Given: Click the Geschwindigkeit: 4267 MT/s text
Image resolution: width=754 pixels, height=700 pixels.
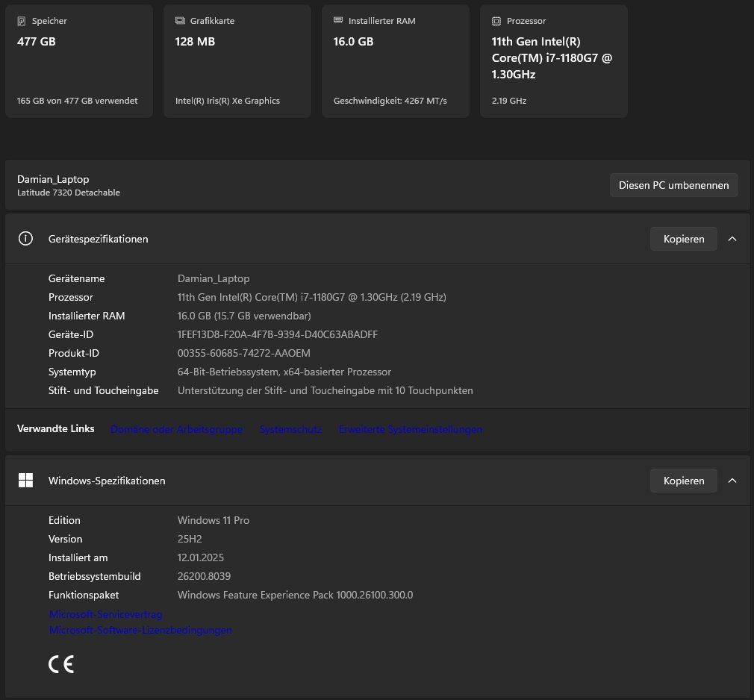Looking at the screenshot, I should [390, 101].
